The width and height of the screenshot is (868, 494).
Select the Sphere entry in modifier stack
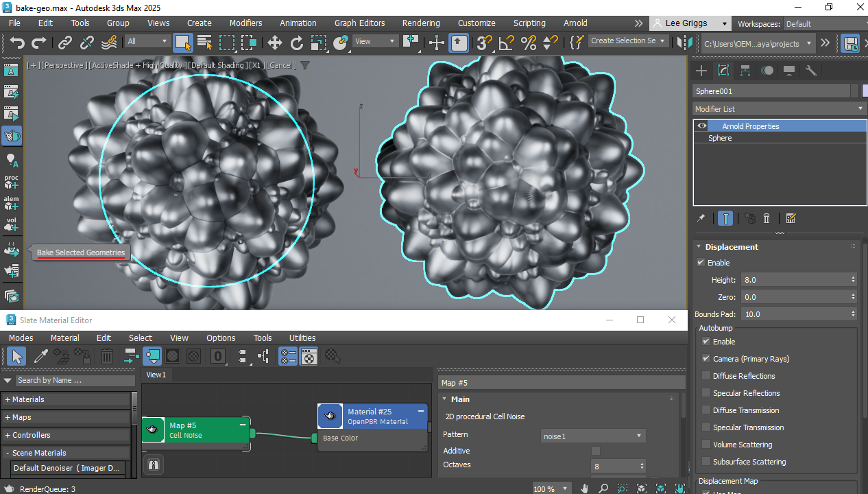pos(720,138)
